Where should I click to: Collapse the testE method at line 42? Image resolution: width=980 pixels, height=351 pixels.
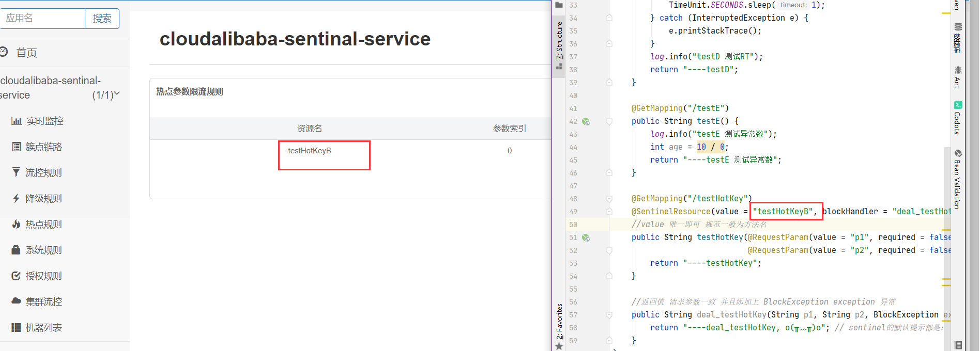click(x=609, y=121)
